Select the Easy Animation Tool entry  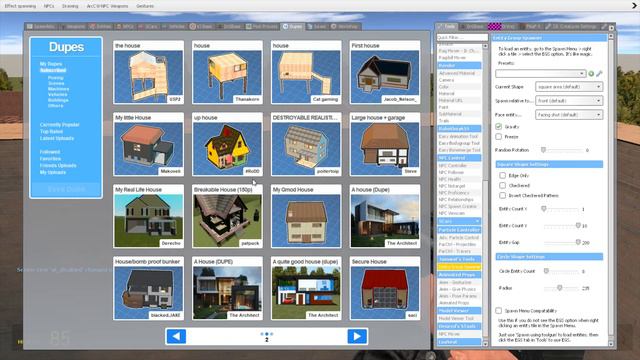[458, 136]
